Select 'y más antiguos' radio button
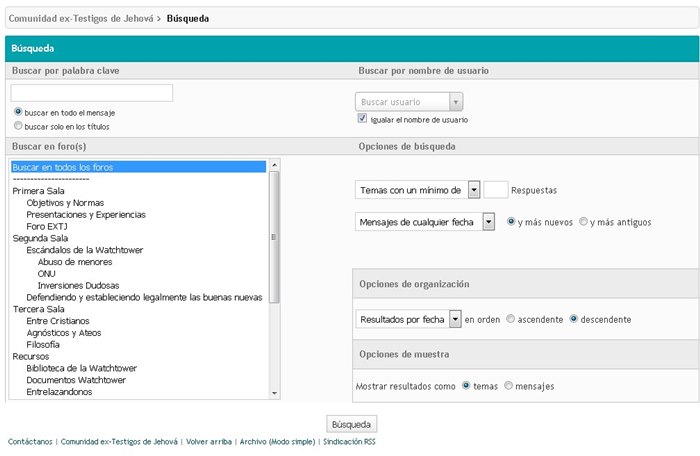The height and width of the screenshot is (456, 700). coord(585,222)
